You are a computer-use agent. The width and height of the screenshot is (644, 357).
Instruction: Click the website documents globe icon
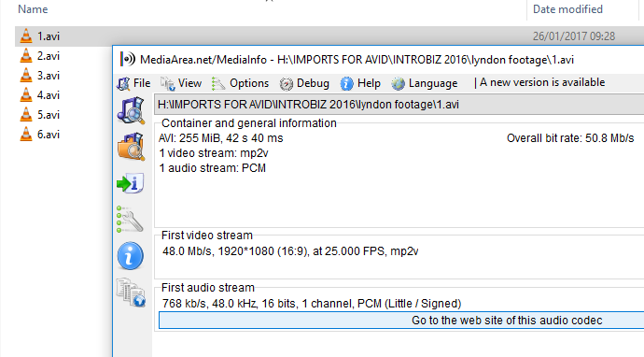131,293
